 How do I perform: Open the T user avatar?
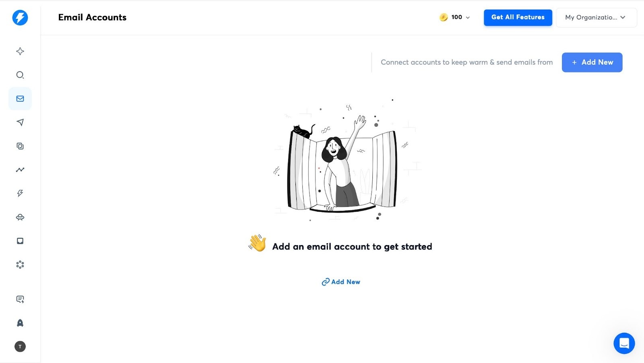pyautogui.click(x=20, y=346)
